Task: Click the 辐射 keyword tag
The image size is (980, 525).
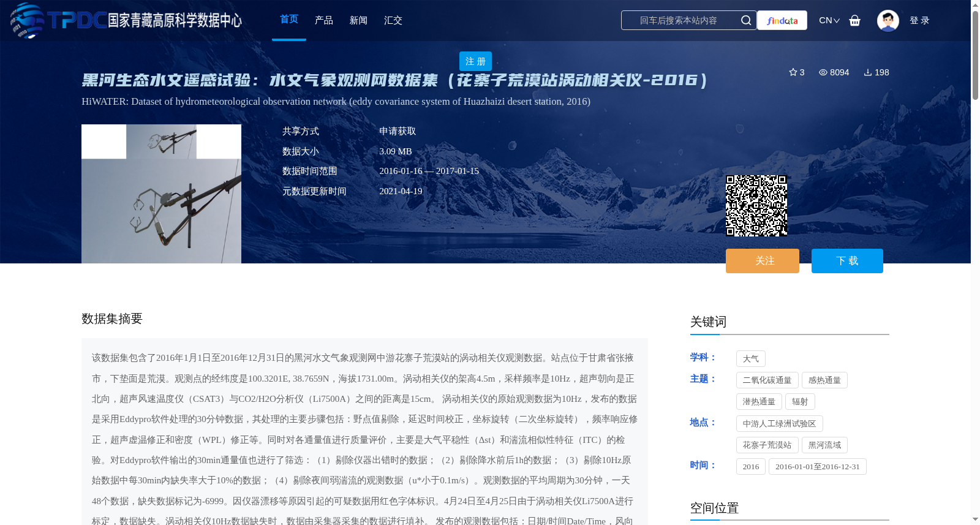Action: [800, 402]
